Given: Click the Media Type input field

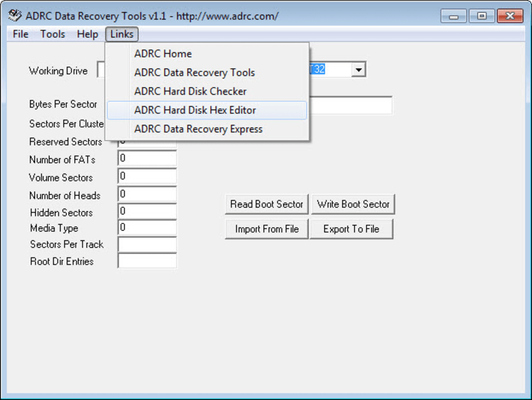Looking at the screenshot, I should coord(147,227).
